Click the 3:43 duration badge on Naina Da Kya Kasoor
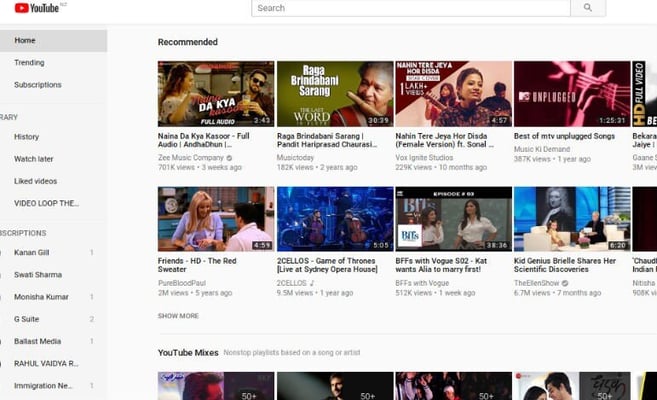This screenshot has height=400, width=657. click(262, 120)
